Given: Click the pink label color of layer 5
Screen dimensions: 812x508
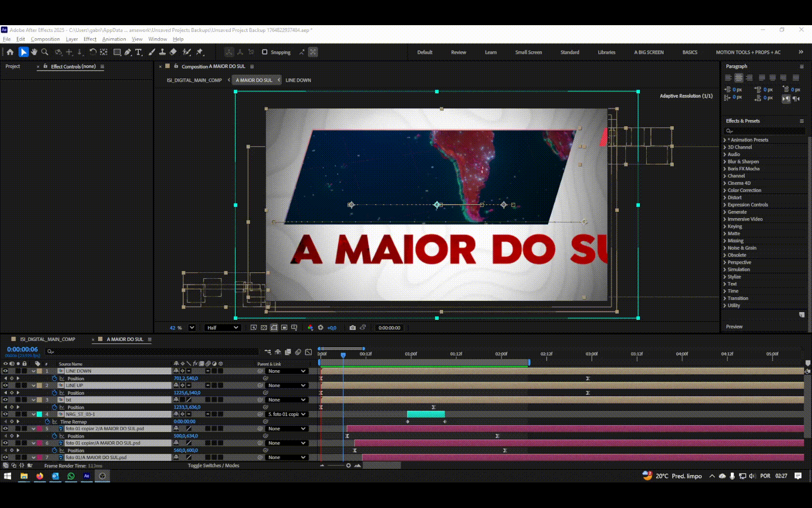Looking at the screenshot, I should point(40,429).
